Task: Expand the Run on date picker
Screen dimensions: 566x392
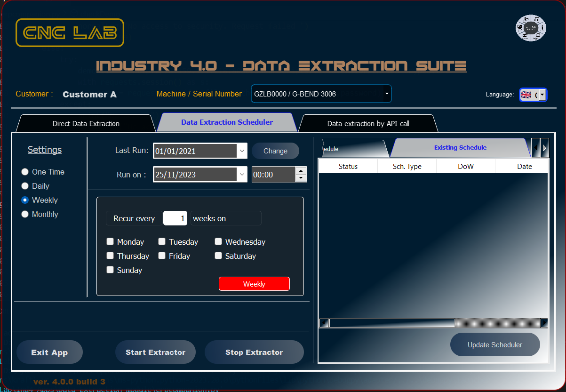Action: pyautogui.click(x=242, y=175)
